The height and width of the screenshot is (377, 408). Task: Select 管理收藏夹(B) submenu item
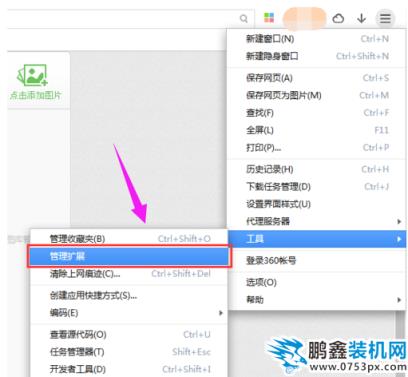[x=129, y=239]
